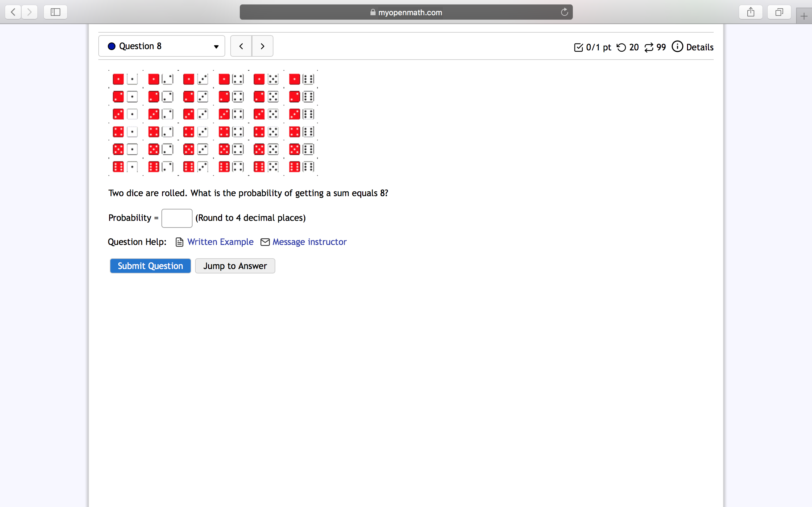812x507 pixels.
Task: Click the checkmark score icon near 0/1 pt
Action: click(x=578, y=47)
